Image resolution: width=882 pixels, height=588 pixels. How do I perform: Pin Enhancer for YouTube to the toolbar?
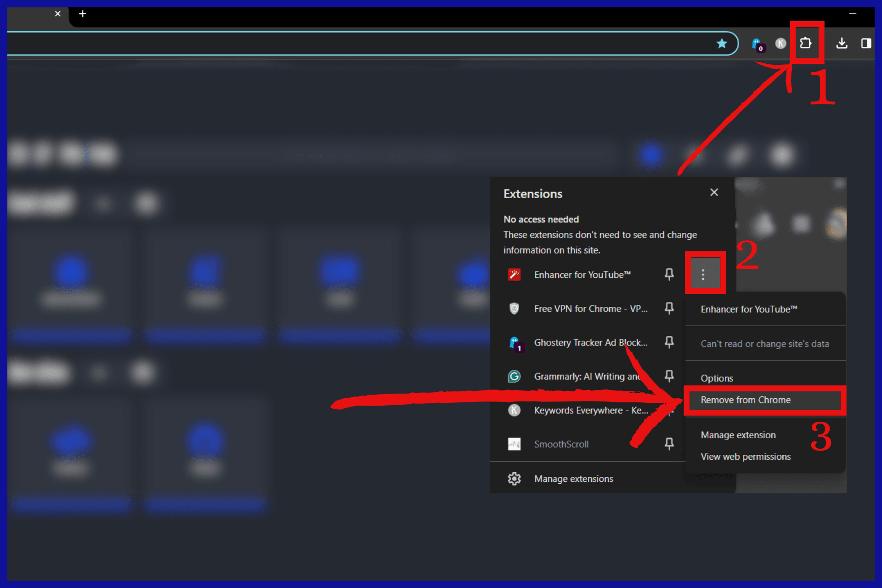pyautogui.click(x=669, y=274)
